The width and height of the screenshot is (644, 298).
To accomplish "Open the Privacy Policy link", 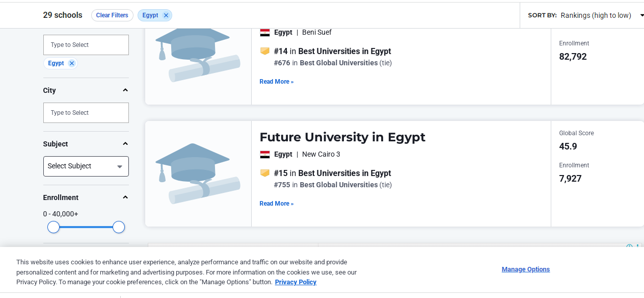I will [x=296, y=282].
